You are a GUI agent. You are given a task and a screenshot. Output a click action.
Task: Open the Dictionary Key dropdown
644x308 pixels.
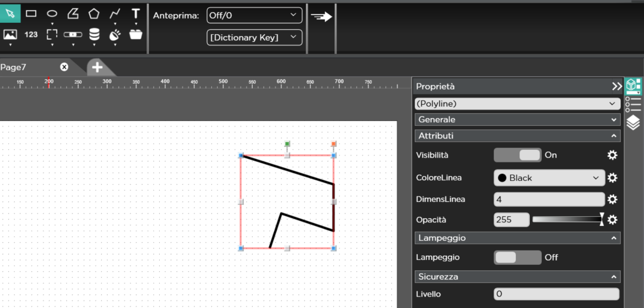(254, 37)
